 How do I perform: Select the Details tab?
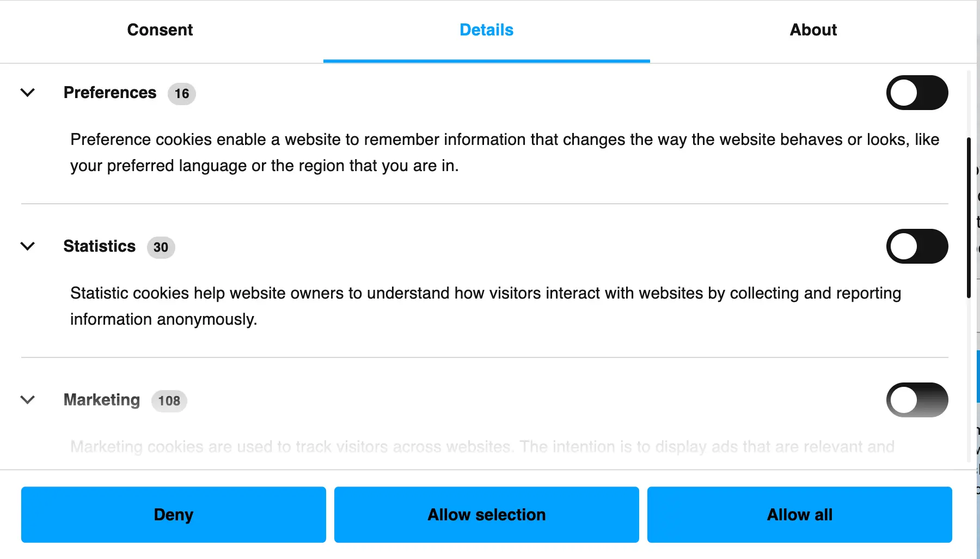(487, 30)
